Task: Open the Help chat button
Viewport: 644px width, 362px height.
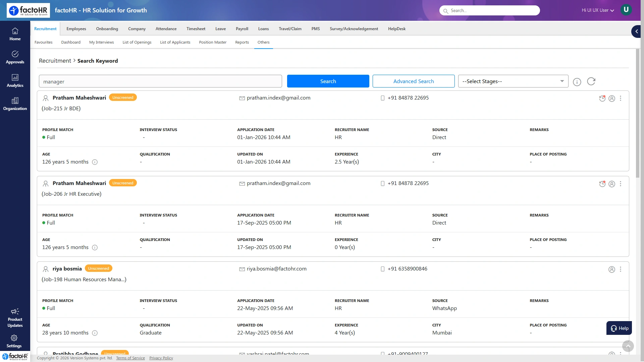Action: coord(619,328)
